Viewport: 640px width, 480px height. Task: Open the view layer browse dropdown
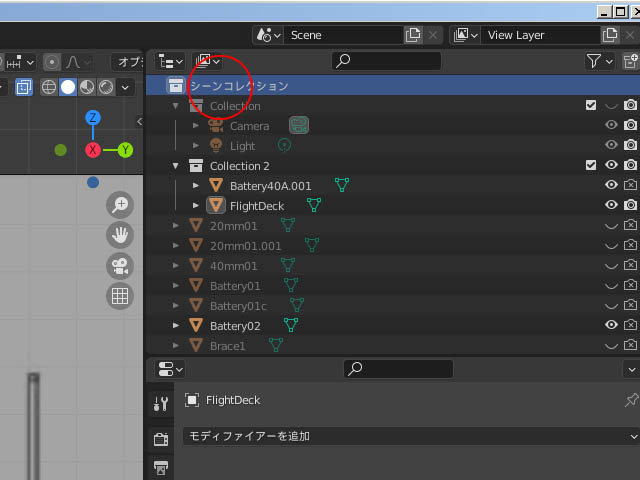(x=465, y=35)
